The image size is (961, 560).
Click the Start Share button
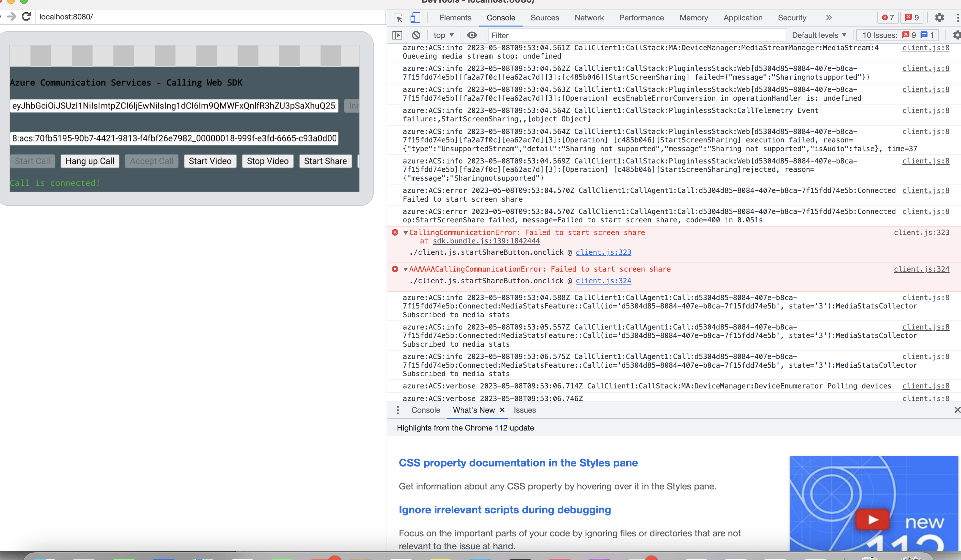point(325,161)
